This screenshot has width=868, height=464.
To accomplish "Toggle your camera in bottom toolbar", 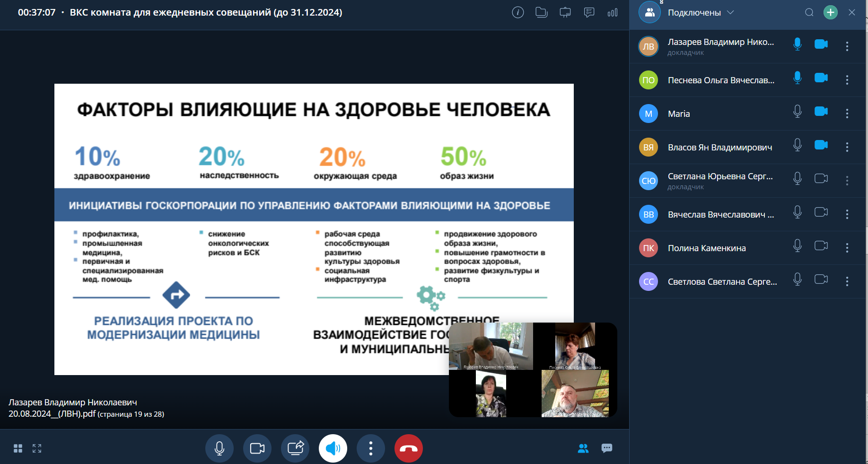I will click(x=257, y=448).
